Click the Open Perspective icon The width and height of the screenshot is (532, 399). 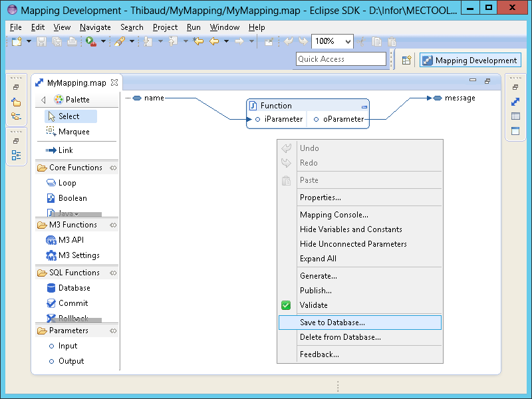[x=407, y=60]
